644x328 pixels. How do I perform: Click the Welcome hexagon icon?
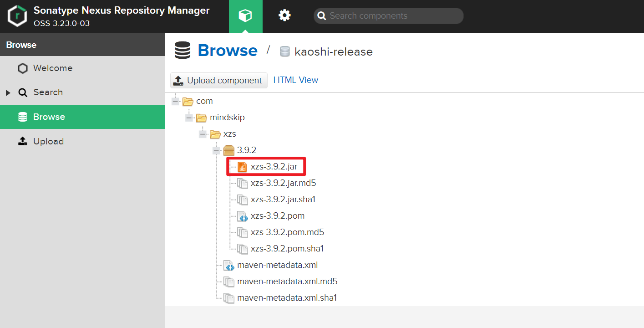click(x=23, y=68)
